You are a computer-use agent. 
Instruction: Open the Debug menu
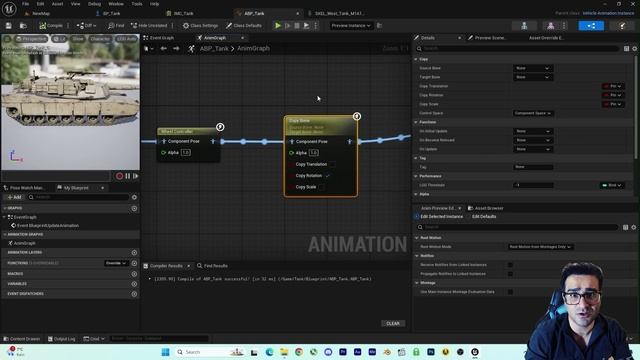point(94,4)
